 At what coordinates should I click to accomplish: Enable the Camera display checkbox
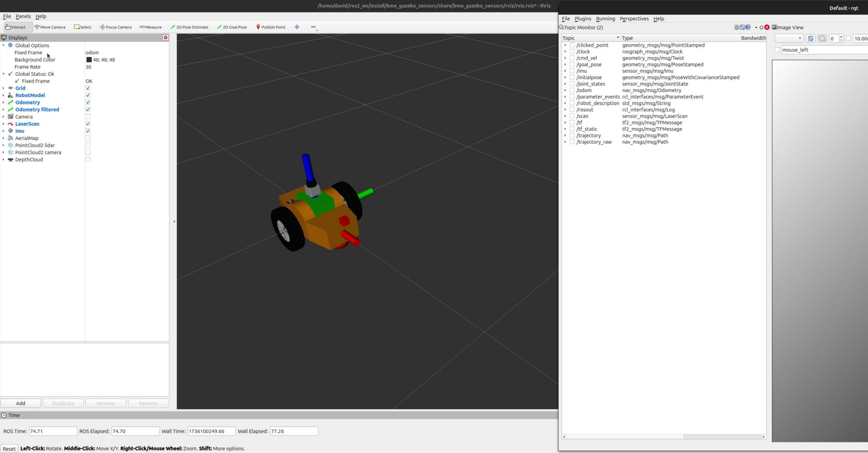[88, 116]
